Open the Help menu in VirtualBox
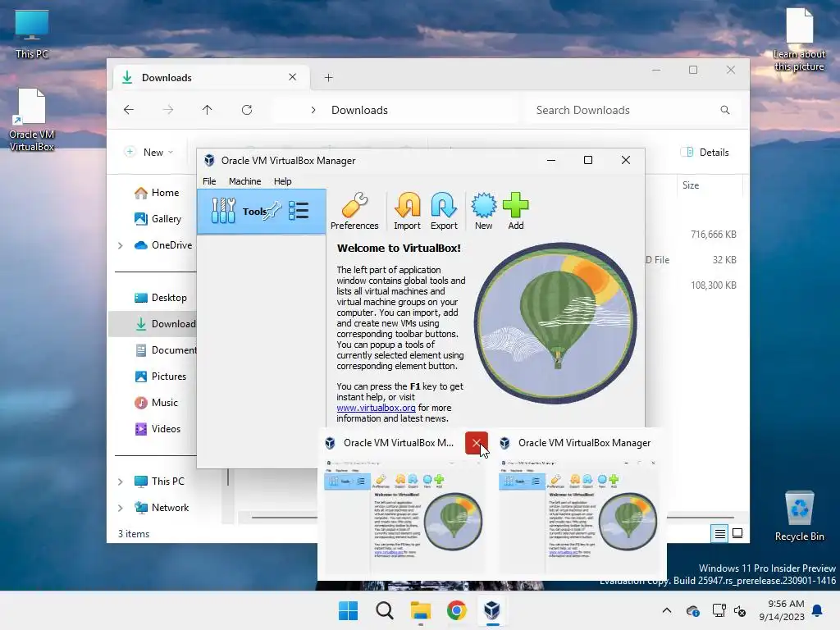840x630 pixels. point(282,181)
